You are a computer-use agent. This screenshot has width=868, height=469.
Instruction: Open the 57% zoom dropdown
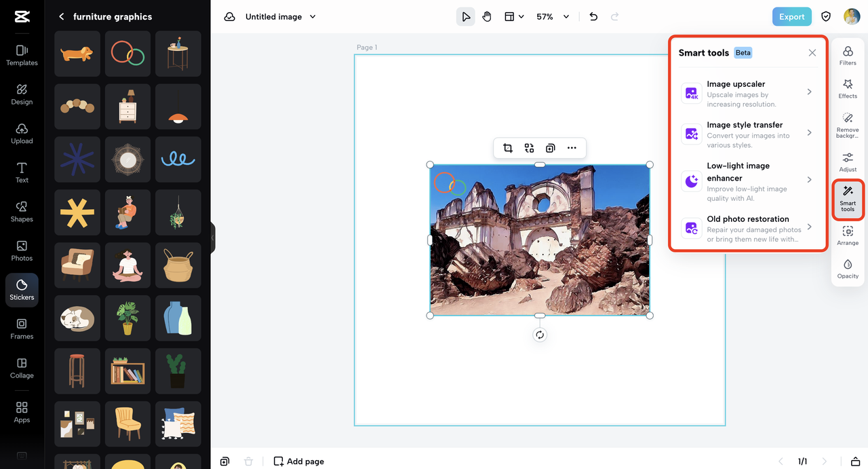[x=553, y=16]
